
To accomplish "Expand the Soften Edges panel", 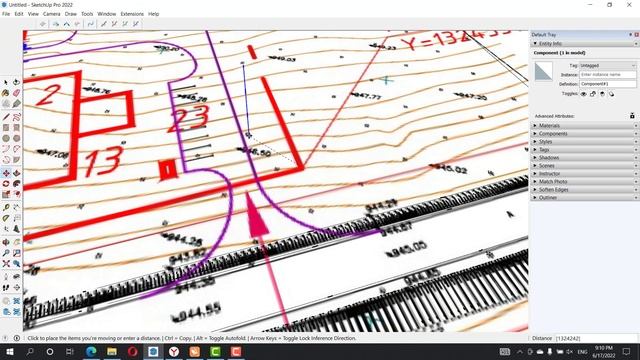I will pos(584,190).
